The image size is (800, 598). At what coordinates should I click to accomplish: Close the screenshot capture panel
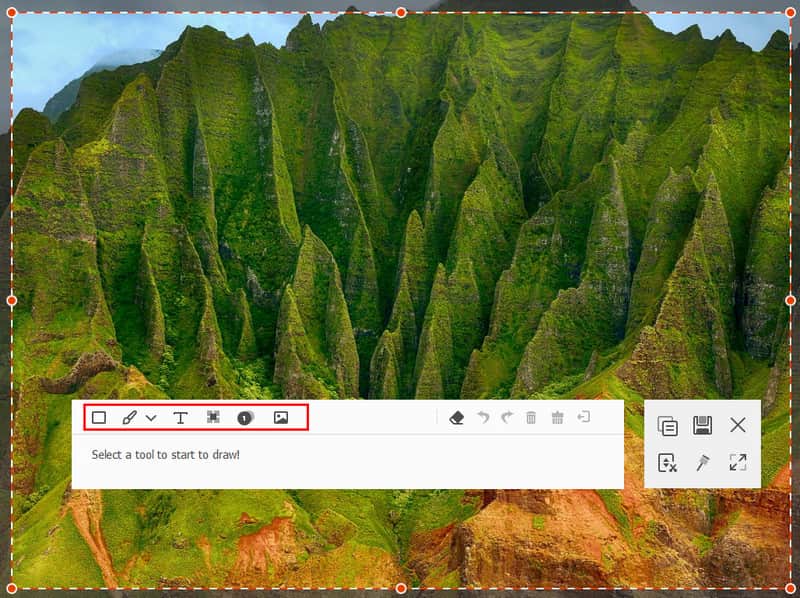(738, 425)
